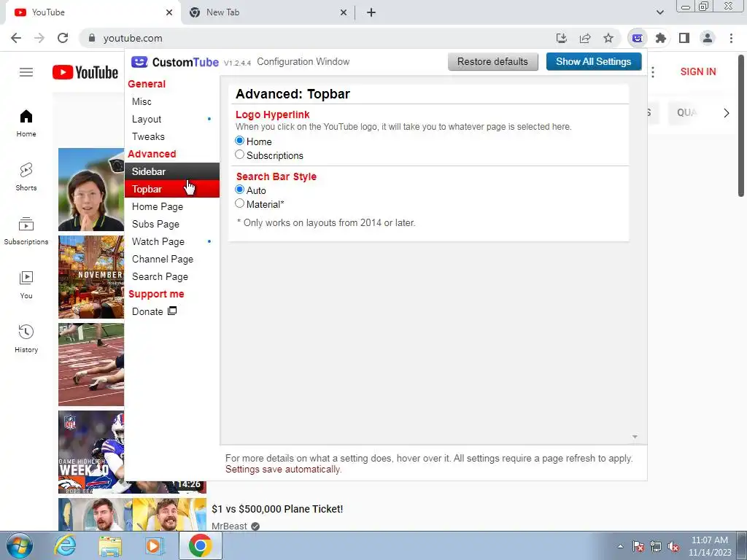747x560 pixels.
Task: Click the running track video thumbnail
Action: pos(91,365)
